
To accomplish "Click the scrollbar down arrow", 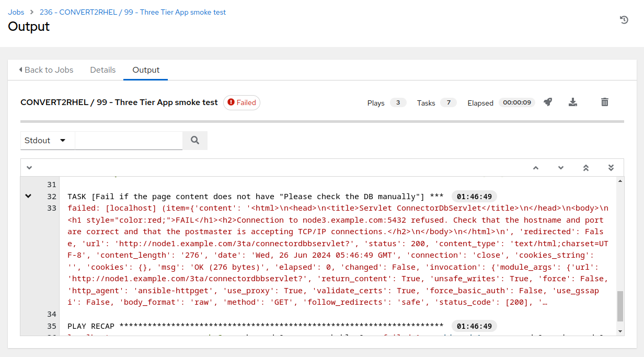I will (620, 331).
